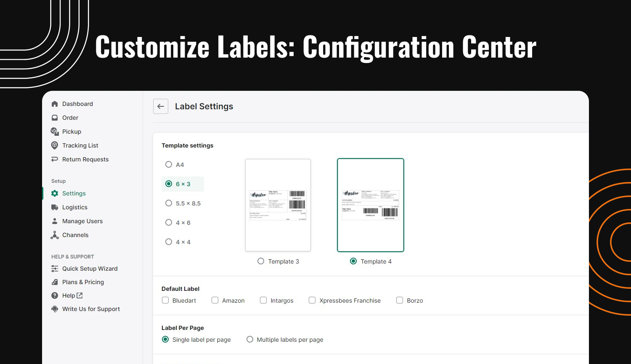Viewport: 631px width, 364px height.
Task: Click the Logistics truck icon
Action: point(55,207)
